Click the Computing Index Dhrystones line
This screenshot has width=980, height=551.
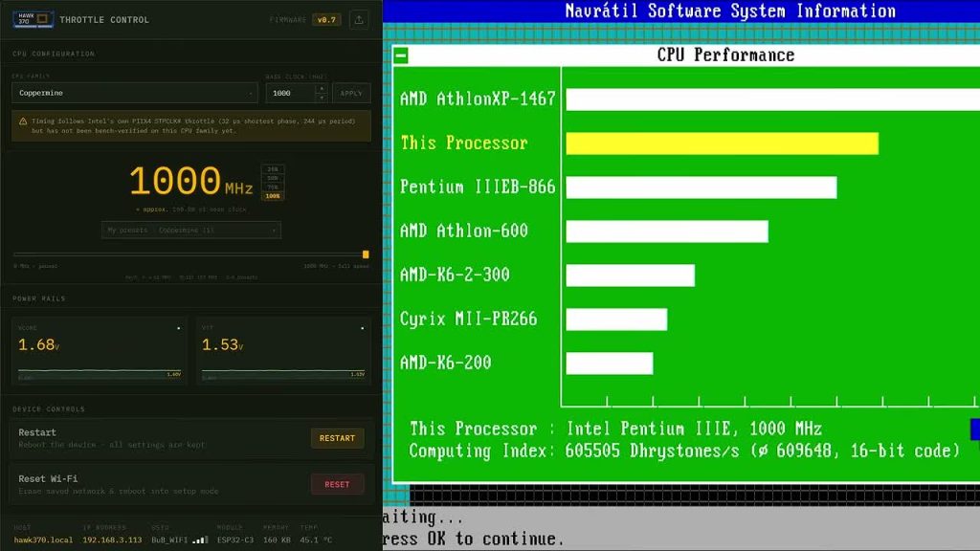coord(684,452)
